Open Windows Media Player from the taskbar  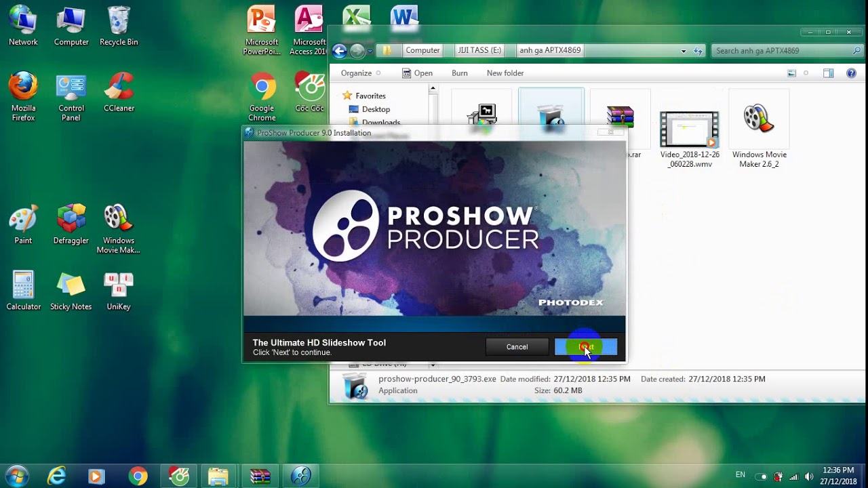[96, 476]
